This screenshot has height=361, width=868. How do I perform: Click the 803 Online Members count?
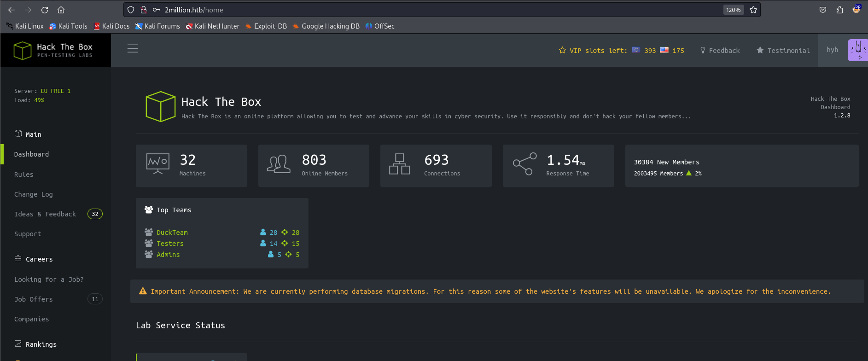pos(314,160)
